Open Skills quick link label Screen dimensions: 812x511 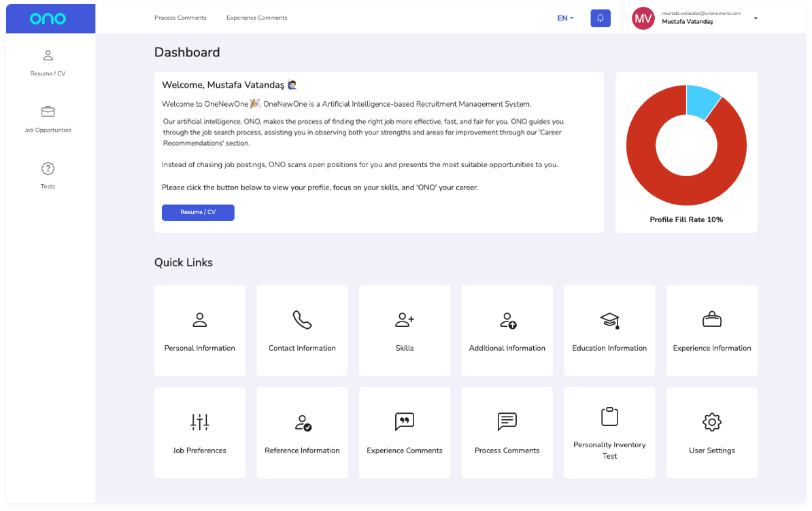pyautogui.click(x=405, y=348)
